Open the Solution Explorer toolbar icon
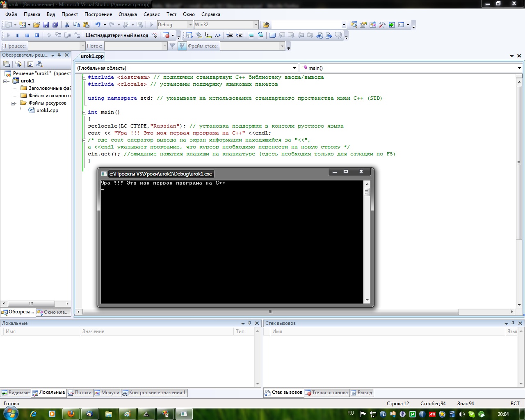 (x=354, y=25)
